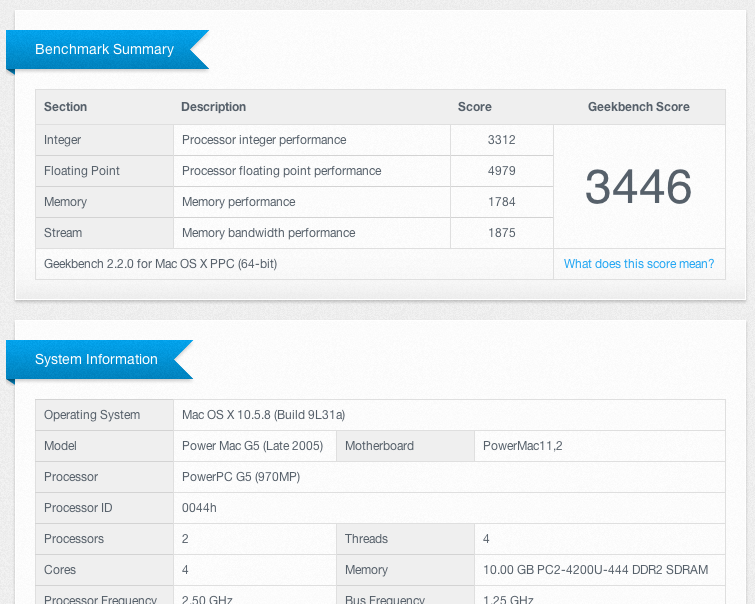755x604 pixels.
Task: Click the Floating Point score 4979
Action: (x=501, y=171)
